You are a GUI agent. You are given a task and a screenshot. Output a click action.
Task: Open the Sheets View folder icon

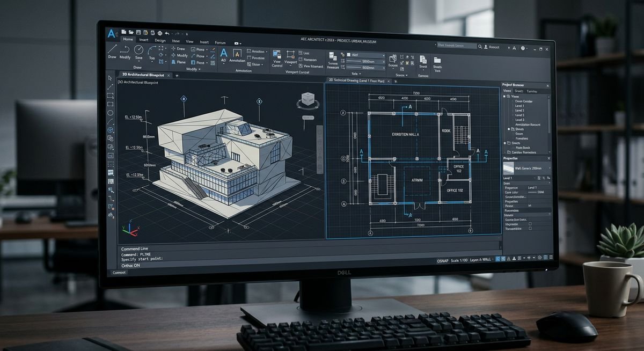[x=437, y=60]
